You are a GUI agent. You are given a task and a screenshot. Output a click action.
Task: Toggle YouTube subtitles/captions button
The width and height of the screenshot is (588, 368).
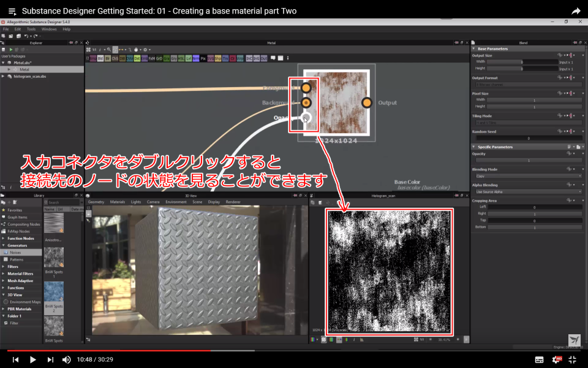(x=539, y=360)
